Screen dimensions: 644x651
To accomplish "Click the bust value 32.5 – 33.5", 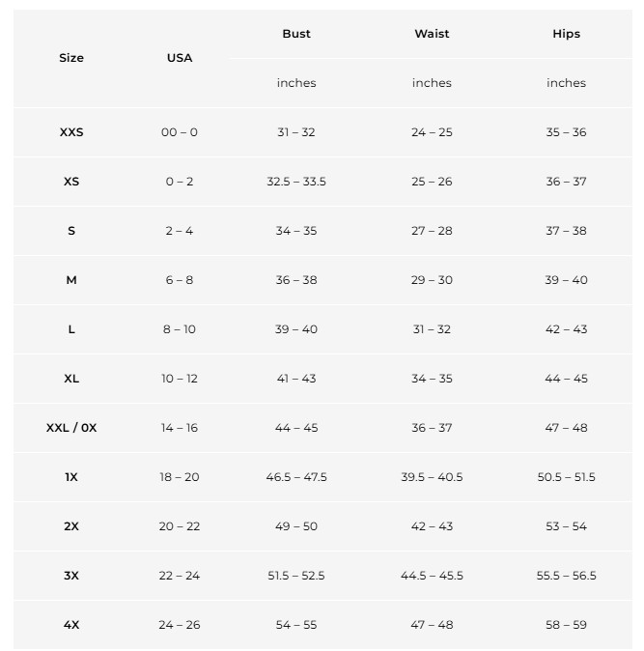I will click(x=296, y=182).
